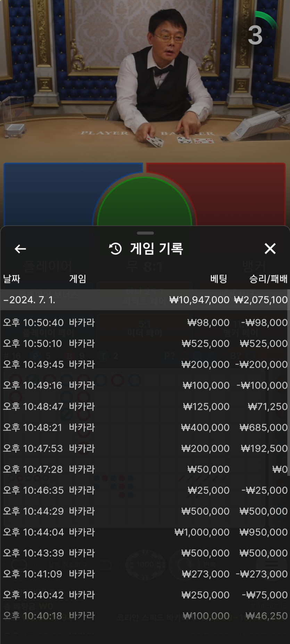Image resolution: width=290 pixels, height=644 pixels.
Task: Open the 오후 10:44:04 game record
Action: coord(145,532)
